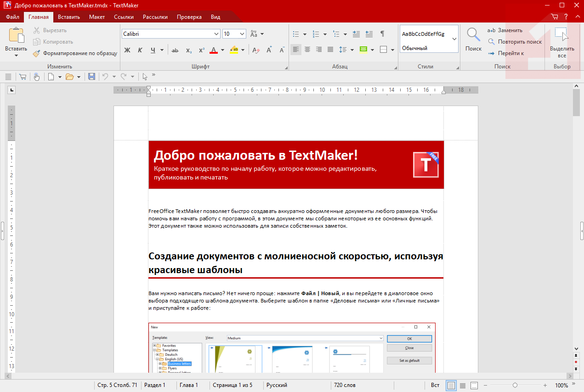This screenshot has height=392, width=584.
Task: Apply the red font color A
Action: click(x=213, y=50)
